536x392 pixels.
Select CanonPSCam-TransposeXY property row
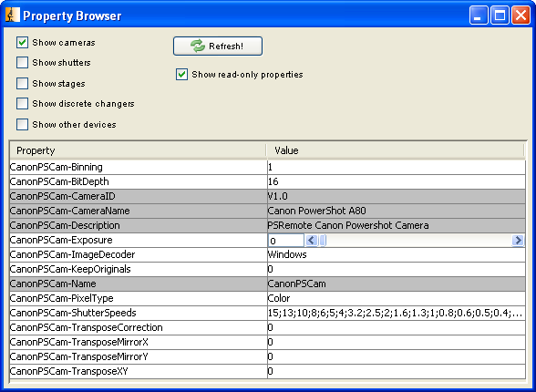139,372
